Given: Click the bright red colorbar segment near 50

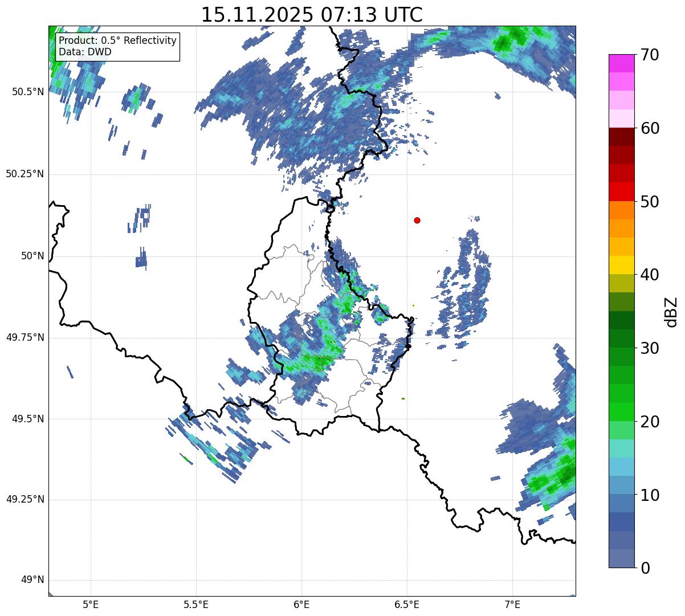Looking at the screenshot, I should click(621, 191).
